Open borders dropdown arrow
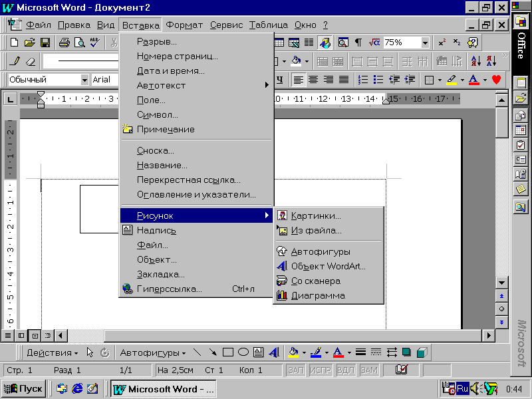 [440, 80]
